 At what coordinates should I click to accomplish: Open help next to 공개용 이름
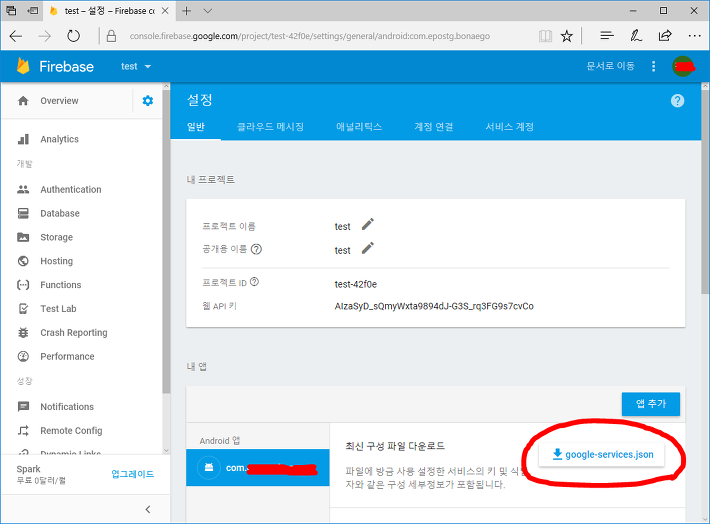coord(256,249)
